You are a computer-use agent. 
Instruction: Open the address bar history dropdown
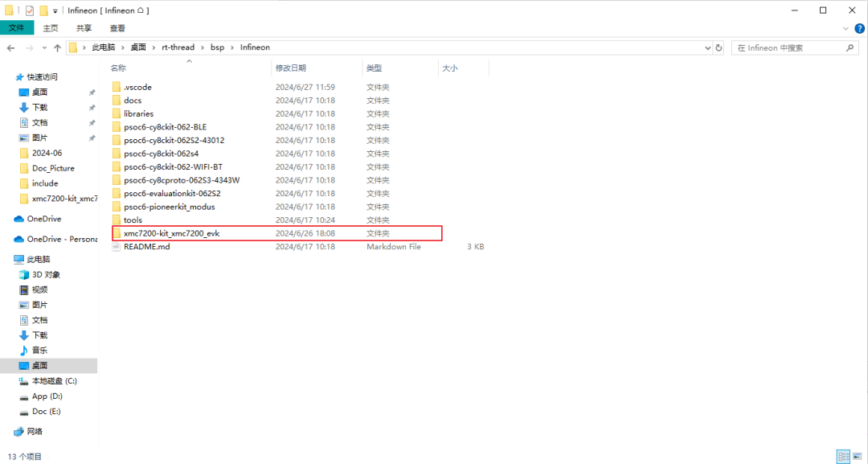click(706, 47)
